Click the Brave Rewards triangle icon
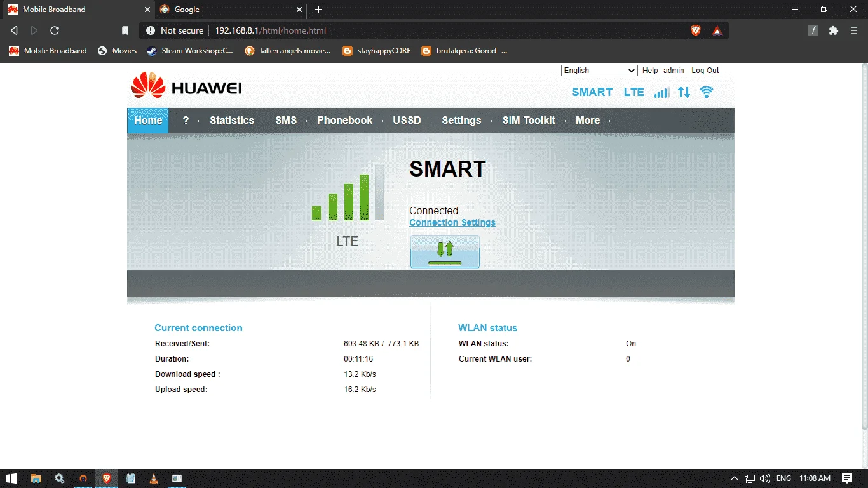Viewport: 868px width, 488px height. click(x=717, y=30)
